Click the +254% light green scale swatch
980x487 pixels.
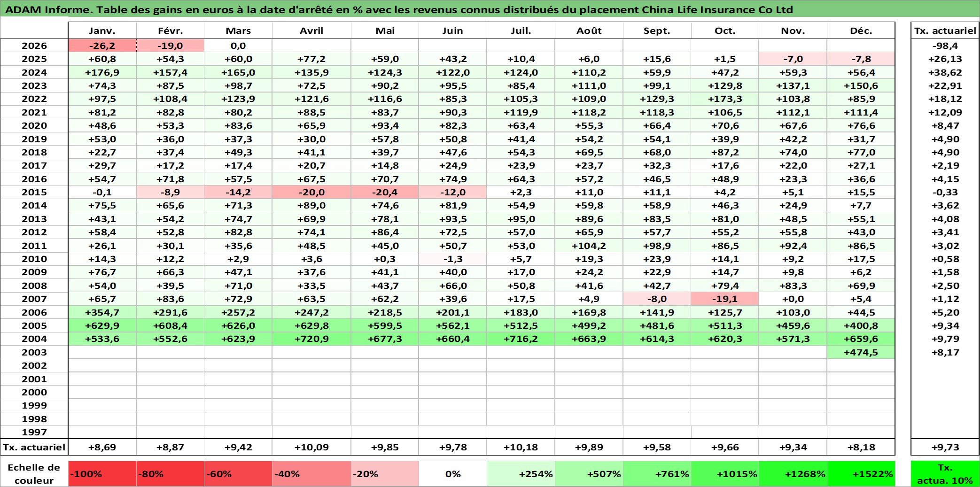[521, 473]
